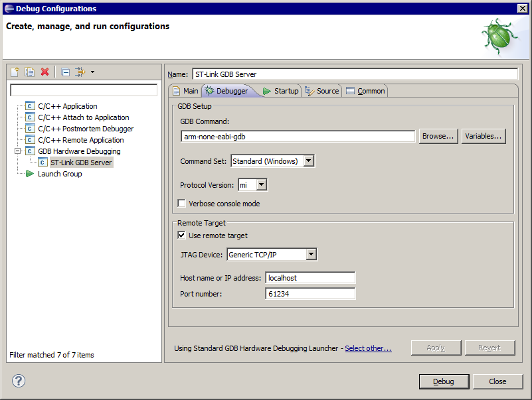This screenshot has width=532, height=400.
Task: Click the Port number field
Action: (x=310, y=294)
